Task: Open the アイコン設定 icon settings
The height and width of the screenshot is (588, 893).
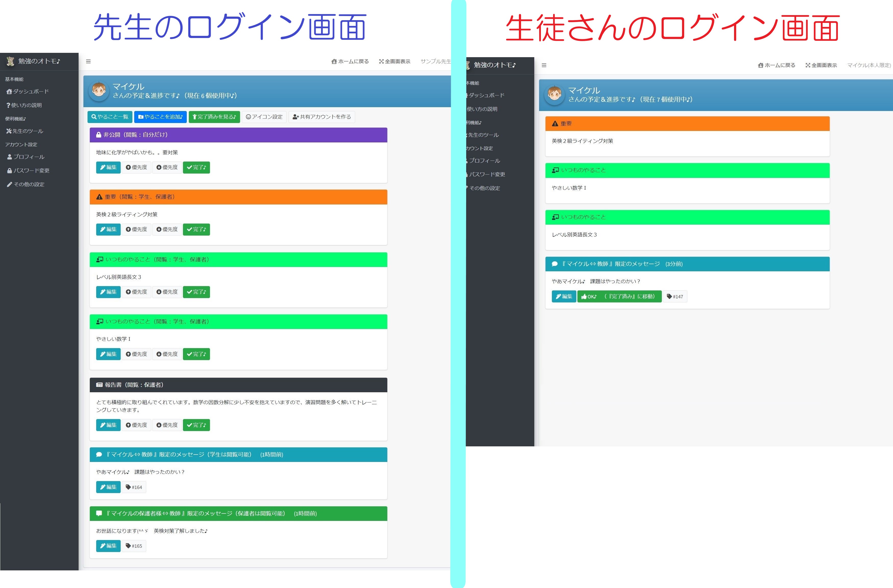Action: click(x=264, y=117)
